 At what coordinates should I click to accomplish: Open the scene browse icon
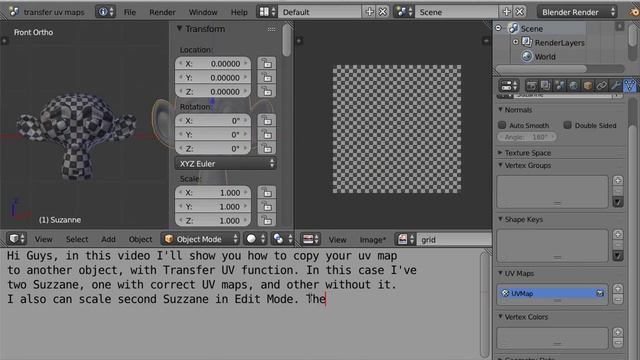click(404, 12)
